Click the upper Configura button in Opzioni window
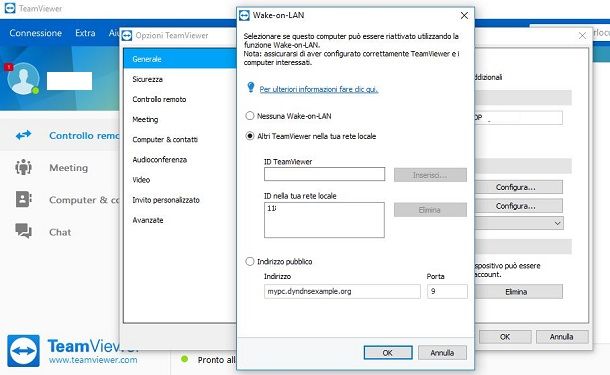Viewport: 610px width, 375px height. 518,187
